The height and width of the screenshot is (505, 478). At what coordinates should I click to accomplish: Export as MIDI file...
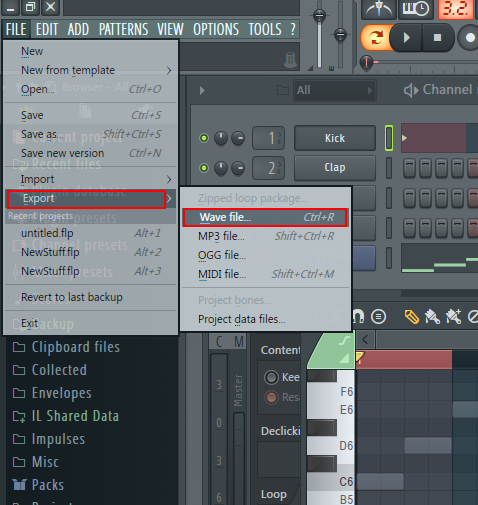tap(265, 274)
